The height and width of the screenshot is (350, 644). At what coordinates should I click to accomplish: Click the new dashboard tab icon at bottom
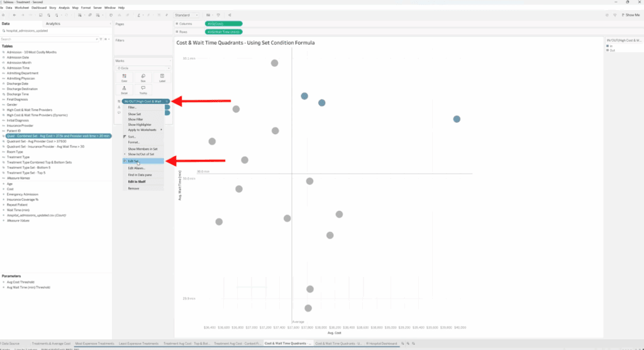(408, 344)
